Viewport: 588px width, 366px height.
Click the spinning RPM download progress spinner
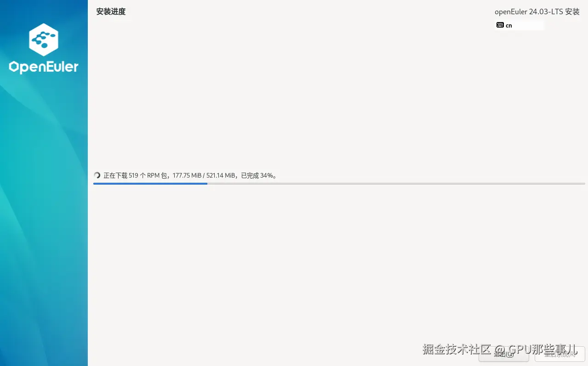(x=97, y=175)
